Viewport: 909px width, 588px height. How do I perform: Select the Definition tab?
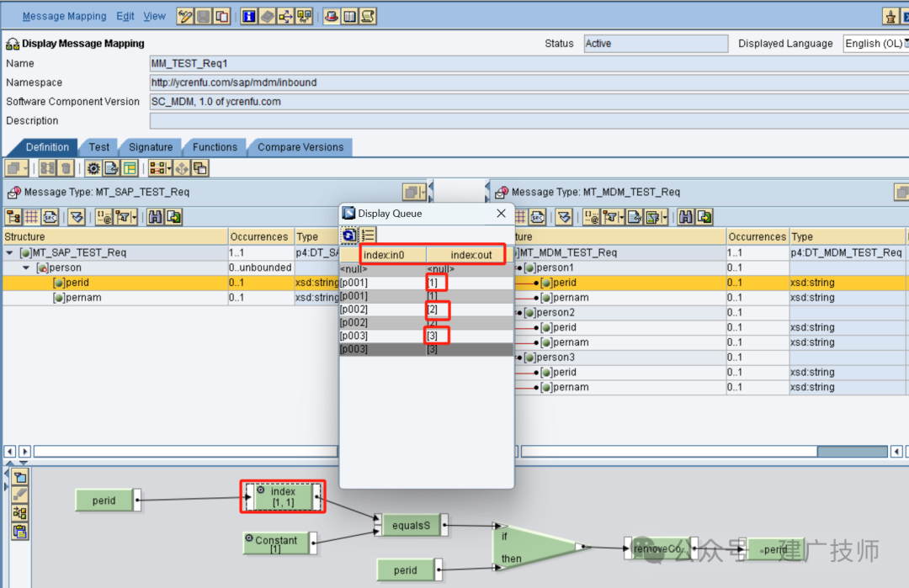(47, 147)
